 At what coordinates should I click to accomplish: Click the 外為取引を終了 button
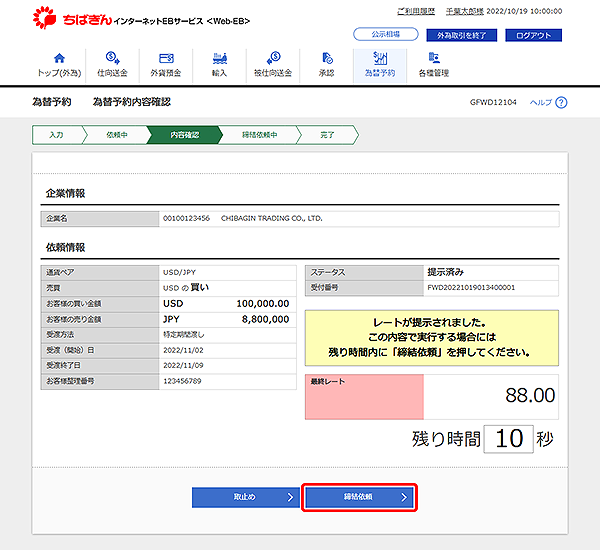[461, 35]
